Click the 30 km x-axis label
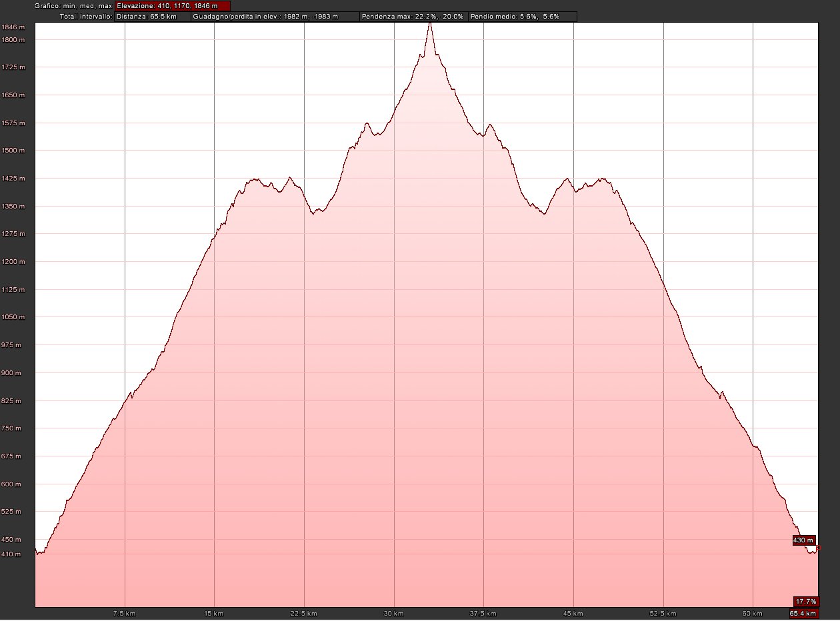The width and height of the screenshot is (840, 621). pyautogui.click(x=394, y=613)
